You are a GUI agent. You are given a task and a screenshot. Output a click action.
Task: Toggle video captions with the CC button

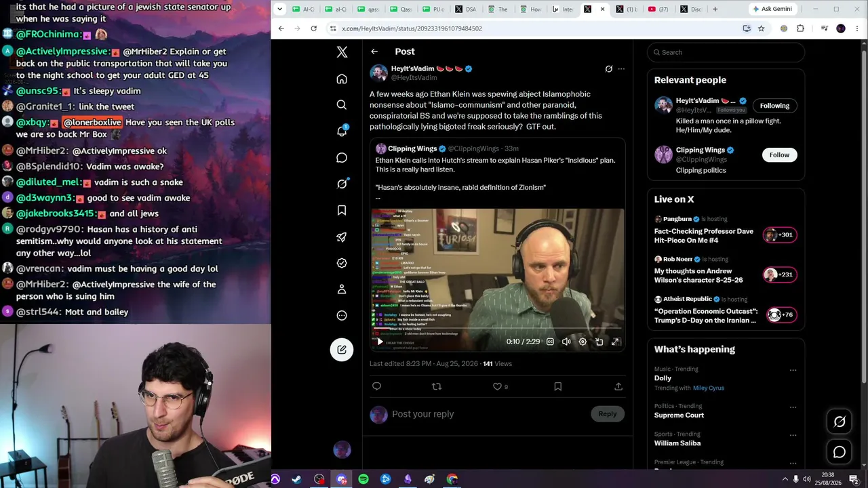pos(550,342)
